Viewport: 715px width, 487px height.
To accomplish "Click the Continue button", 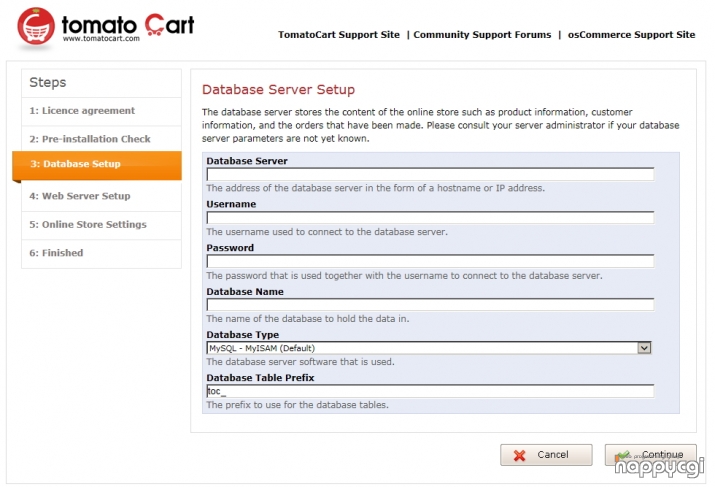I will click(x=651, y=455).
